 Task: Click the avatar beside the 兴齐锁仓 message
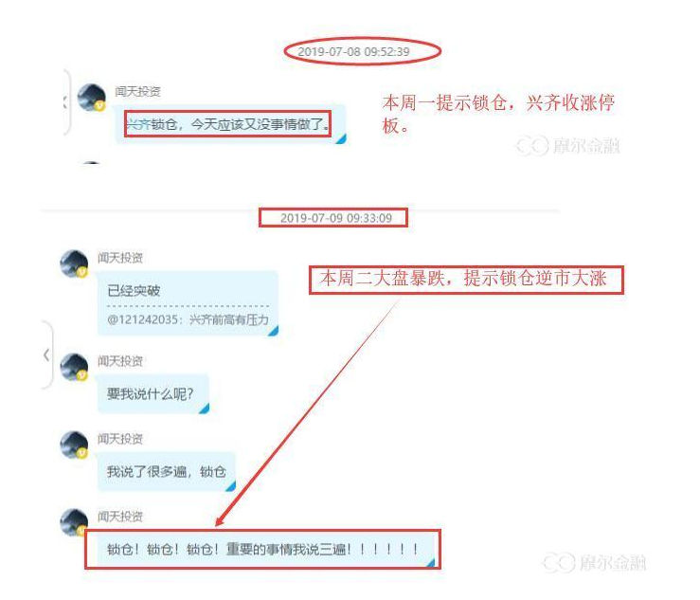click(92, 97)
